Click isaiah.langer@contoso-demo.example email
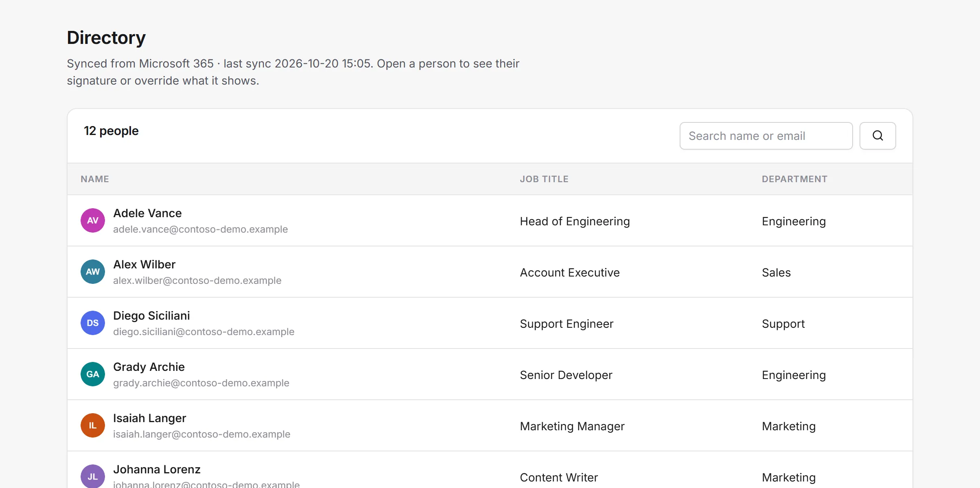Viewport: 980px width, 488px height. click(201, 434)
